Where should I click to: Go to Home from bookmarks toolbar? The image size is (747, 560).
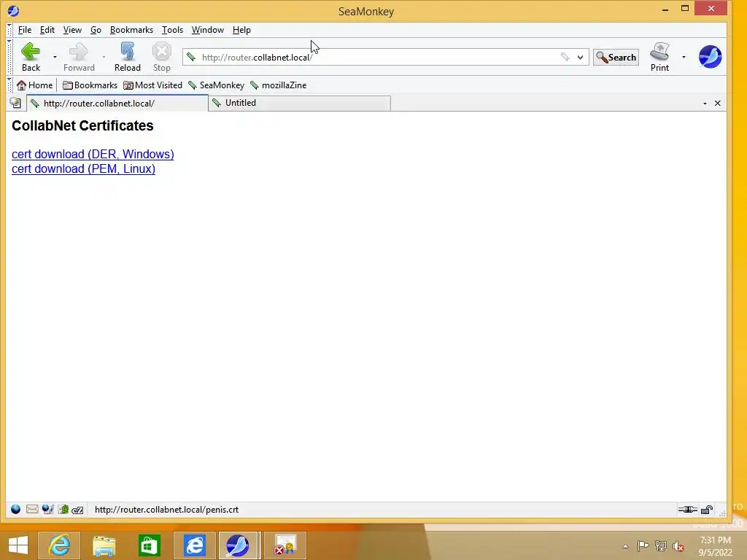coord(35,85)
